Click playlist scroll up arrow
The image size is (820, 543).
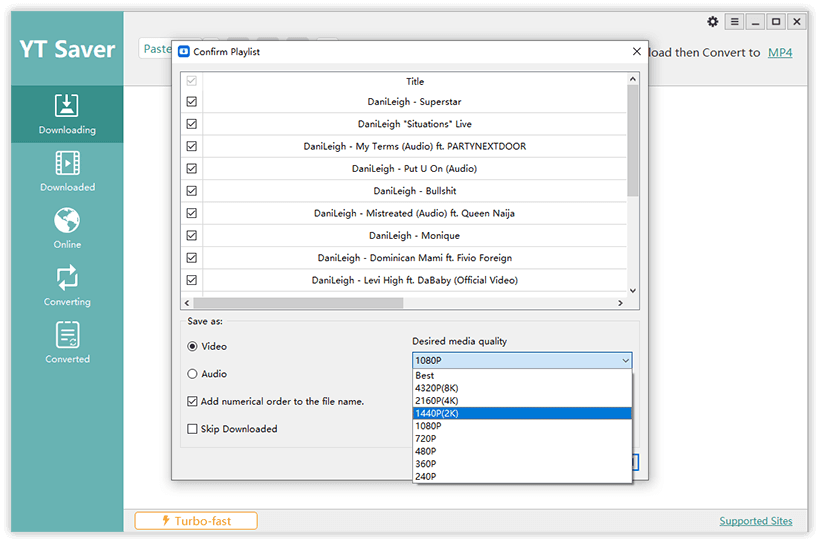pos(633,79)
